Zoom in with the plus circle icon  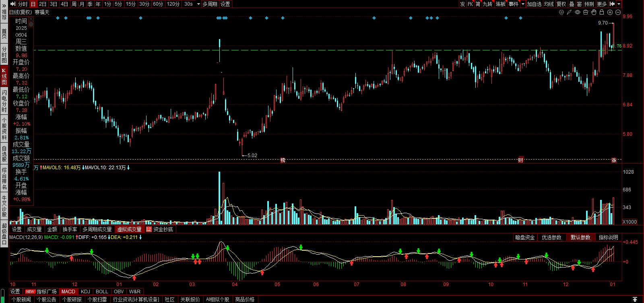click(610, 12)
